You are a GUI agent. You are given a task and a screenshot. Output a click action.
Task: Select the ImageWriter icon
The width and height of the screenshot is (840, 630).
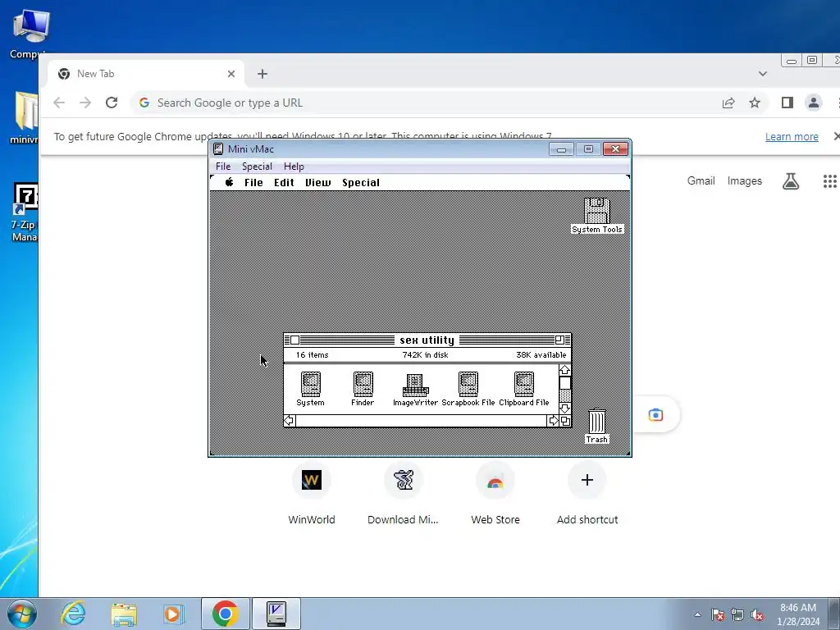[x=415, y=386]
